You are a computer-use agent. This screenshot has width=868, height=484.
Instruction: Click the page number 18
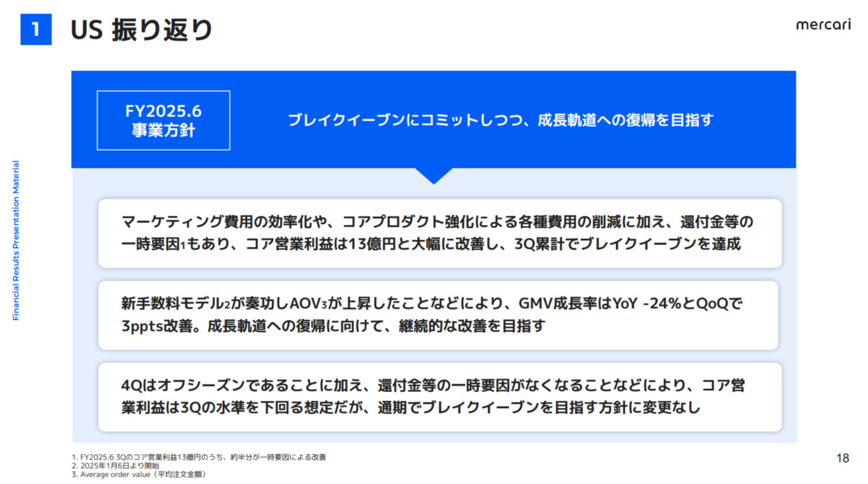click(x=842, y=458)
